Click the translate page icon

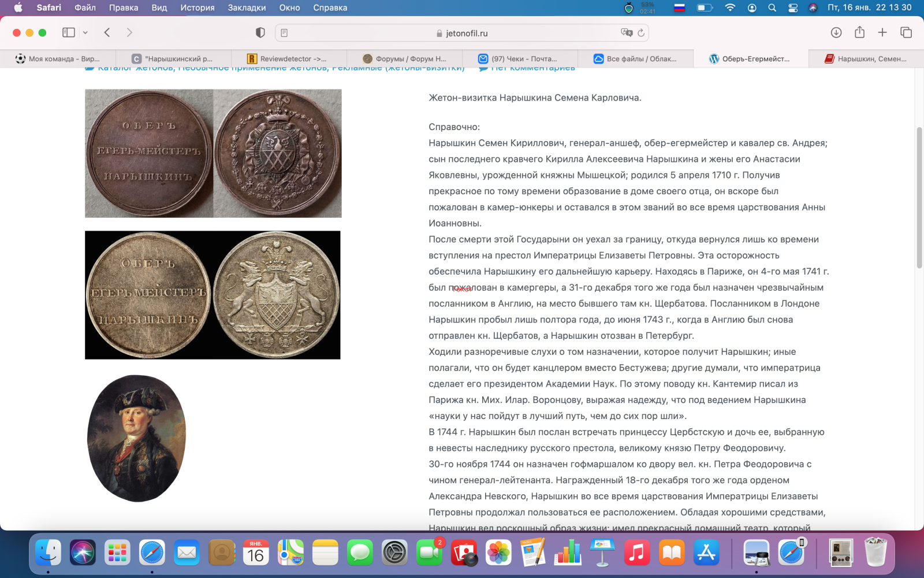click(626, 33)
